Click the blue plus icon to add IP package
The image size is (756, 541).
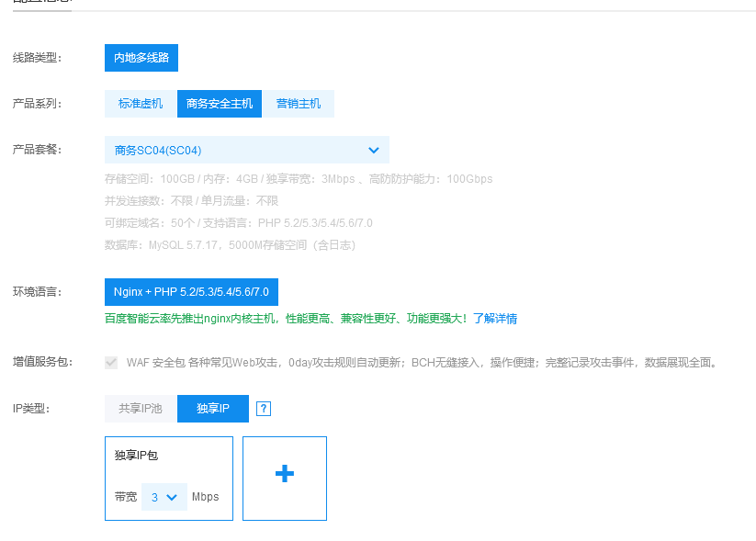[x=285, y=473]
